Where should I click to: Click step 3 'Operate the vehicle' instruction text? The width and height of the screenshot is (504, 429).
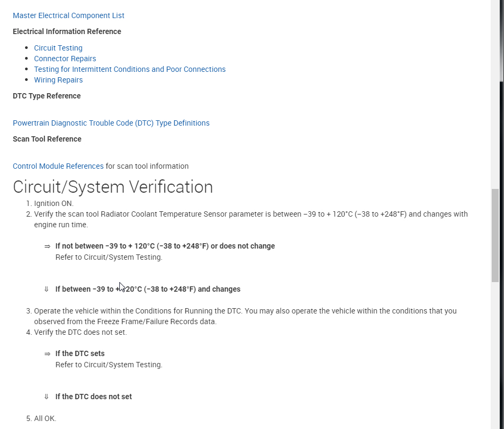pyautogui.click(x=245, y=311)
